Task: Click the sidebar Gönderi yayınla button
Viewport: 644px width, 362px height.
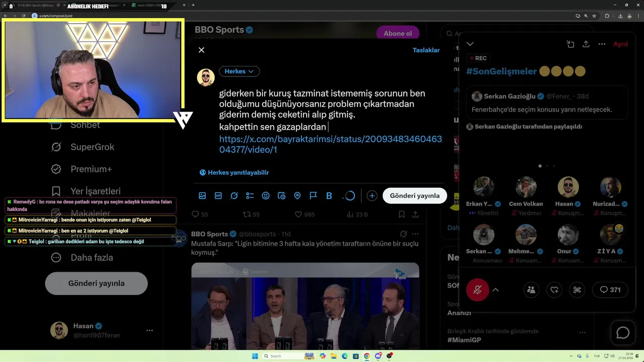Action: [x=96, y=283]
